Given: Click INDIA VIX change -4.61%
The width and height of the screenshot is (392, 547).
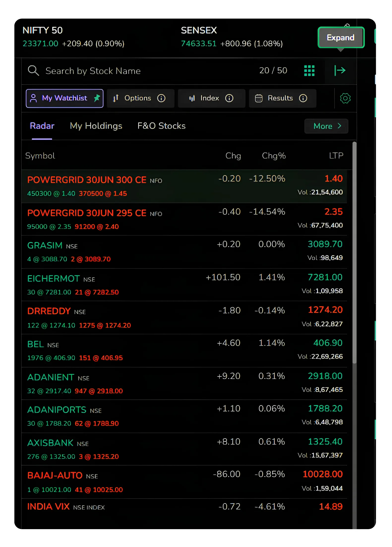Looking at the screenshot, I should click(x=270, y=507).
